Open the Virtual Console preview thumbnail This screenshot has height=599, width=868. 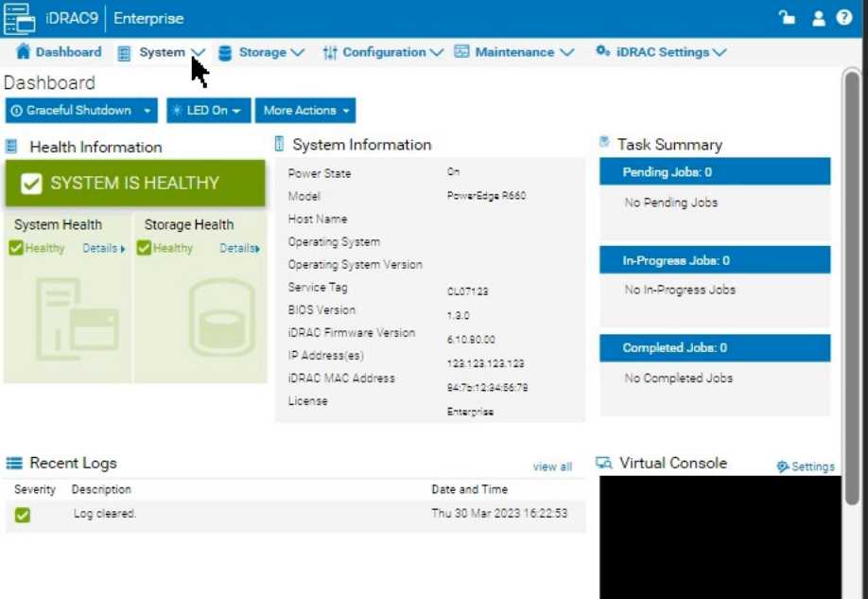(720, 537)
